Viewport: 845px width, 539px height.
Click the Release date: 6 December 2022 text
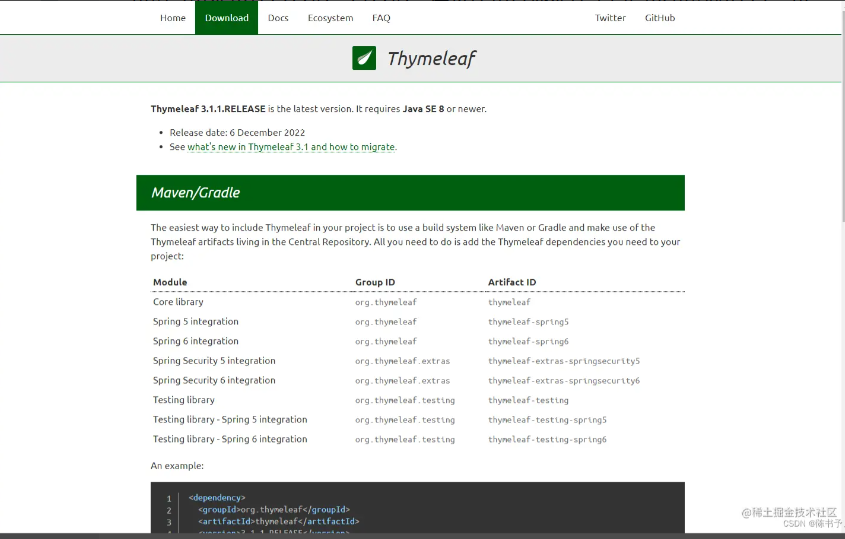[x=237, y=133]
